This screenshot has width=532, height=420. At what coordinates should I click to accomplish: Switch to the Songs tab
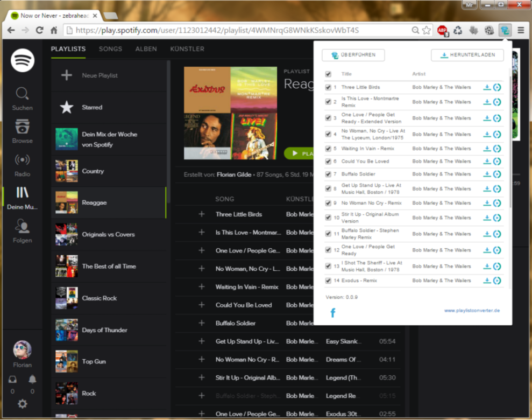coord(110,49)
